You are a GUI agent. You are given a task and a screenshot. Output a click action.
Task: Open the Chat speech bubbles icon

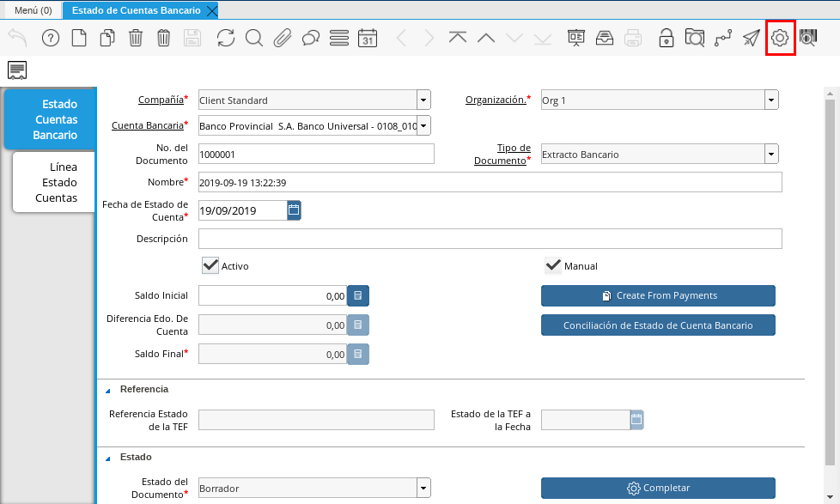[310, 38]
